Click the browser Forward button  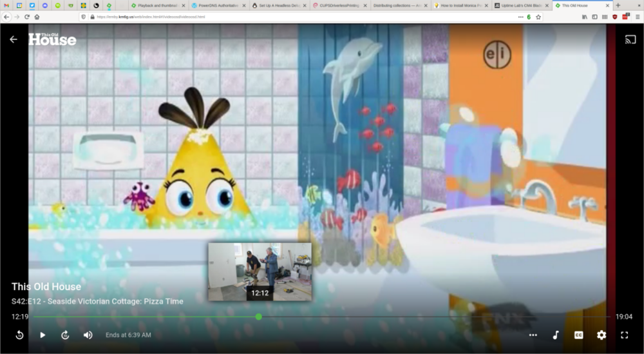click(x=17, y=17)
